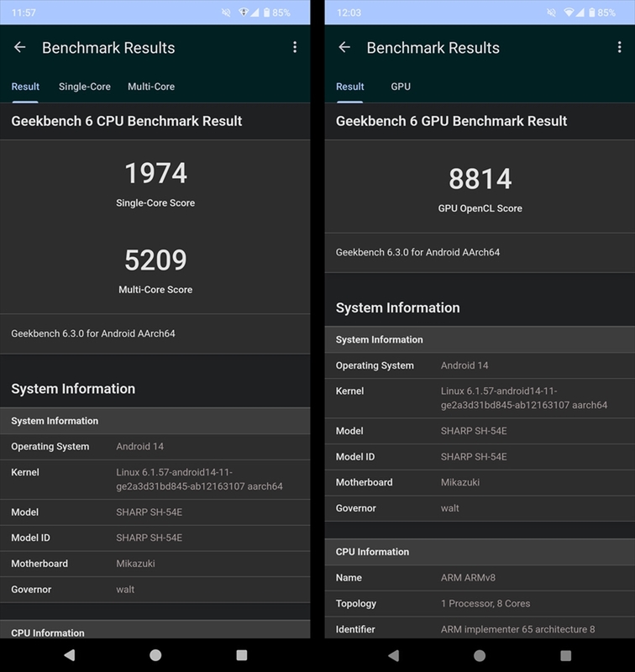Tap Wi-Fi icon in right status bar
Viewport: 635px width, 672px height.
pos(569,13)
